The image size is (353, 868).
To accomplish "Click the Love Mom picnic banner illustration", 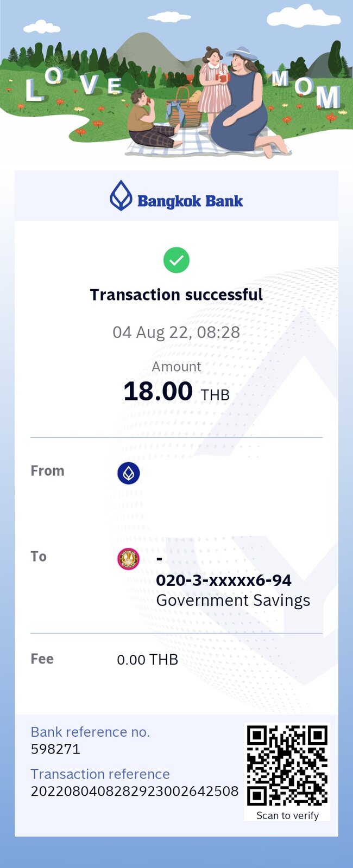I will pyautogui.click(x=177, y=80).
